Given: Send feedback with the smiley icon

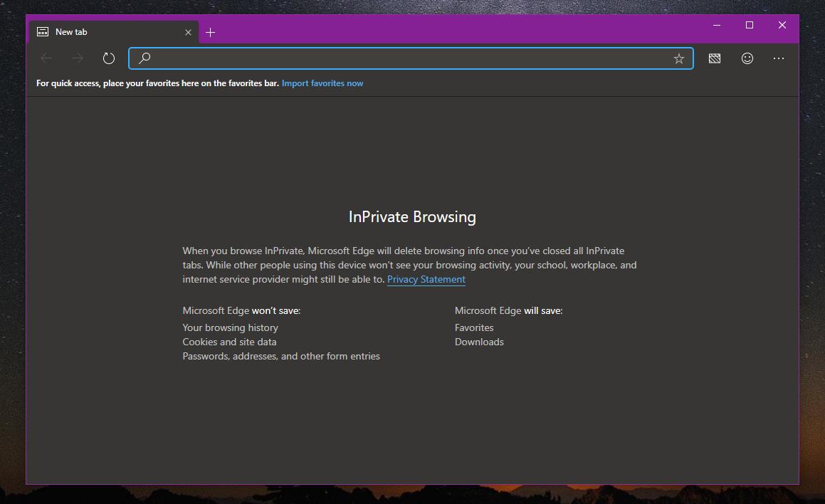Looking at the screenshot, I should [747, 58].
